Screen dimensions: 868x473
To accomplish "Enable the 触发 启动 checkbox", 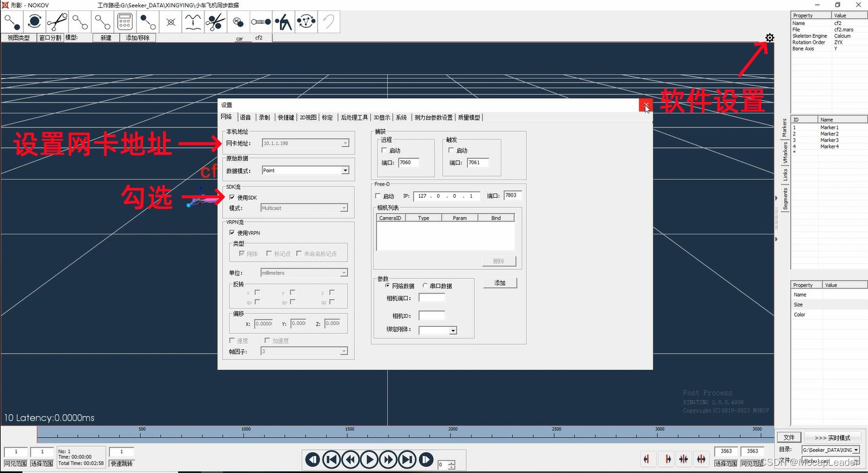I will [x=451, y=150].
